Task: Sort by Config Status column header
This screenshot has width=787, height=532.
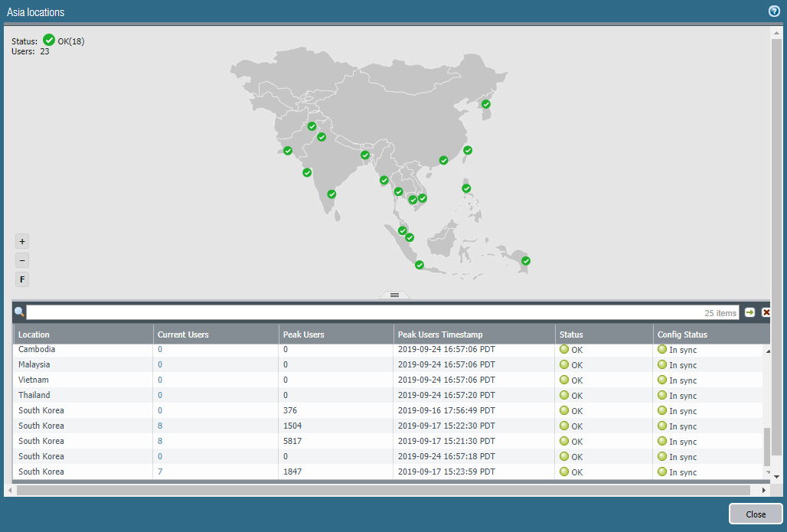Action: [682, 335]
